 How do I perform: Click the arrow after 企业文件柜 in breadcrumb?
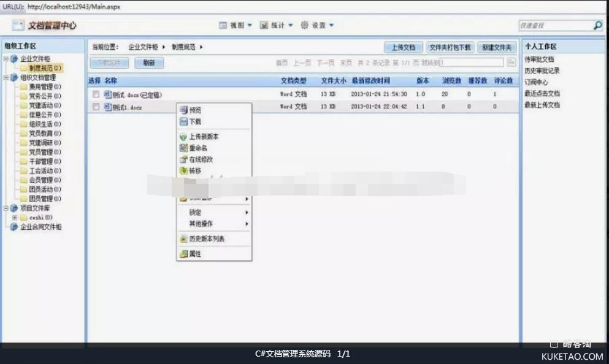164,47
